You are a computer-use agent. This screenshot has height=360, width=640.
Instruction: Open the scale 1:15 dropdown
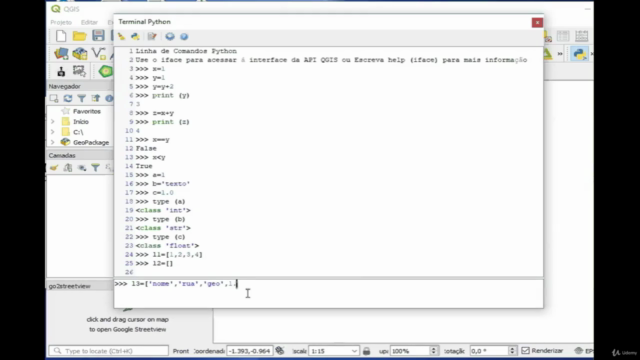[354, 351]
